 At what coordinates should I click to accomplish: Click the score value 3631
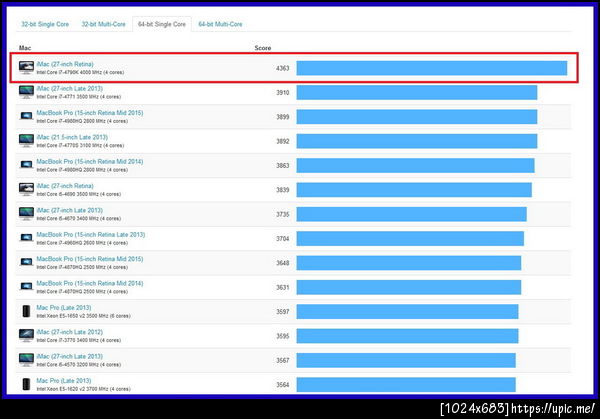283,287
